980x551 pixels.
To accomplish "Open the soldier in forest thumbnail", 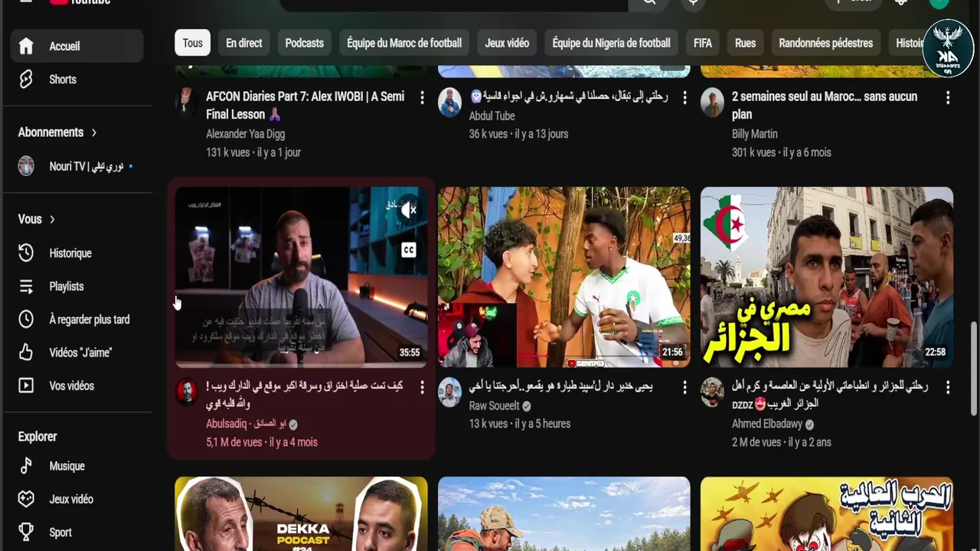I will [563, 514].
